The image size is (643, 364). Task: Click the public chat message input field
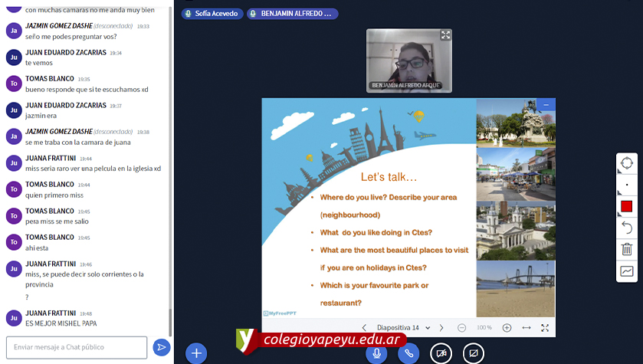coord(77,347)
